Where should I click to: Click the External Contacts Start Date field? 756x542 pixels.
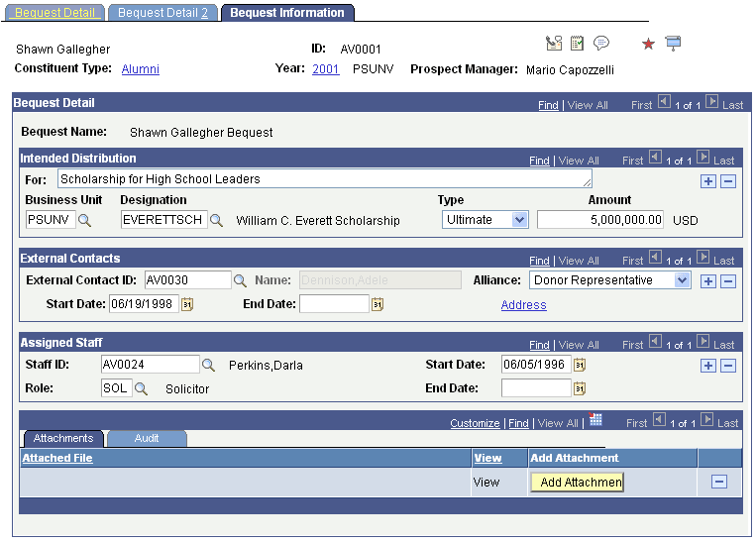[144, 304]
